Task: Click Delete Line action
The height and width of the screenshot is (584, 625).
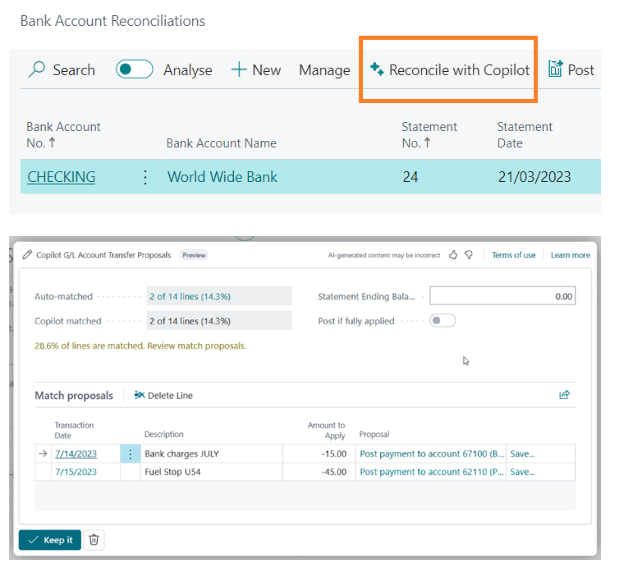Action: click(x=163, y=395)
